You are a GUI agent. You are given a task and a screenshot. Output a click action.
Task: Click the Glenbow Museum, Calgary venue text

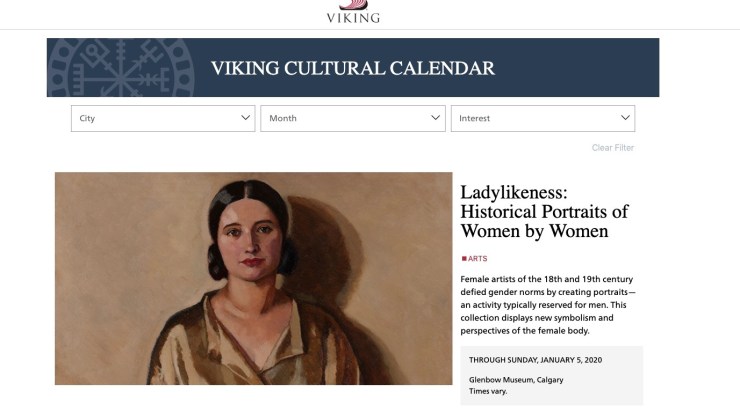515,380
